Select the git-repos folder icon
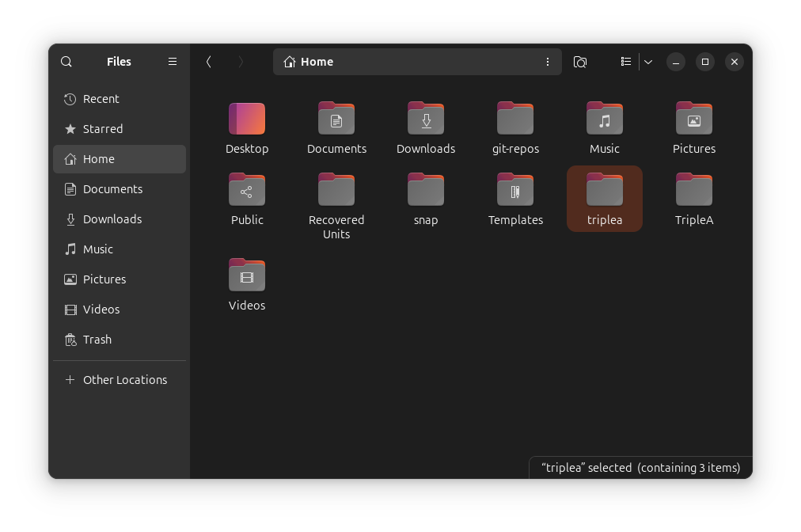Image resolution: width=801 pixels, height=532 pixels. 515,118
